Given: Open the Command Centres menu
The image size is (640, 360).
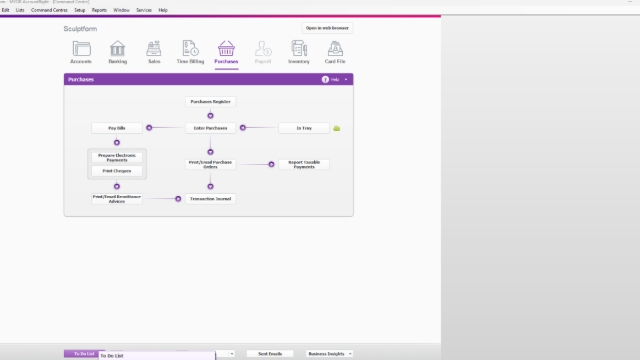Looking at the screenshot, I should coord(49,10).
